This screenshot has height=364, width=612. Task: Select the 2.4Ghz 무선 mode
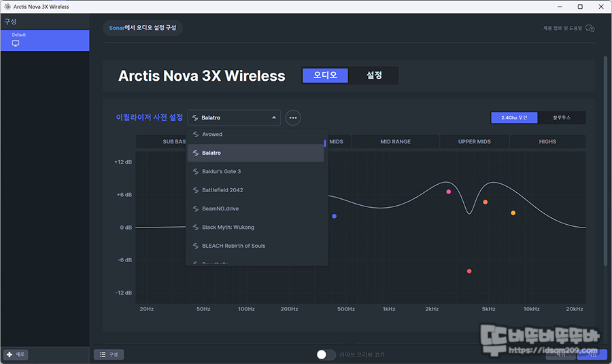pos(514,117)
